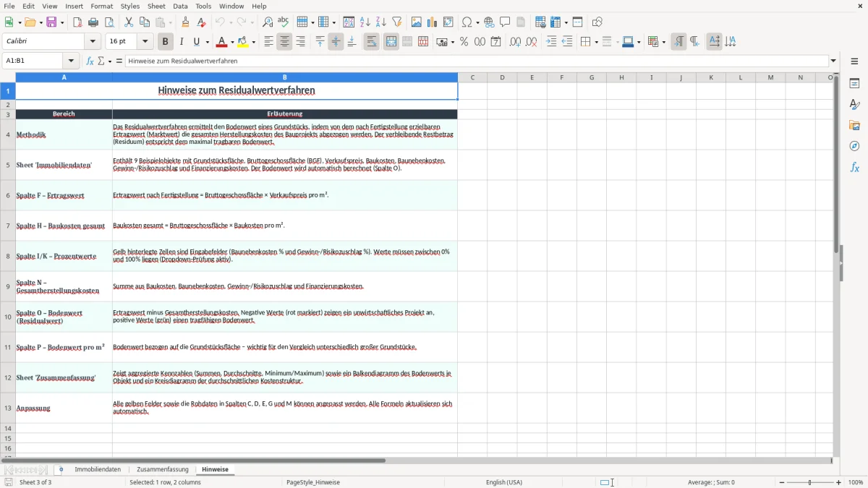Screen dimensions: 868x488
Task: Click the Save document icon
Action: 51,22
